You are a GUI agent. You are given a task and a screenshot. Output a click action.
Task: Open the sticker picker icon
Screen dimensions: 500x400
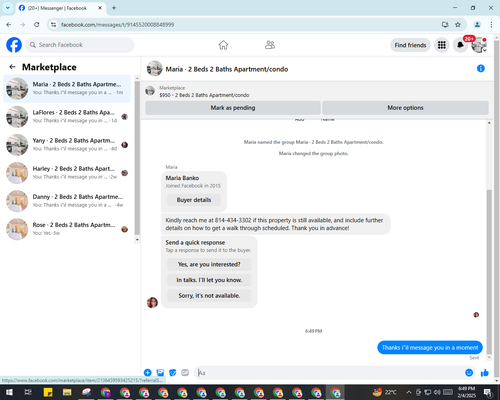click(173, 373)
